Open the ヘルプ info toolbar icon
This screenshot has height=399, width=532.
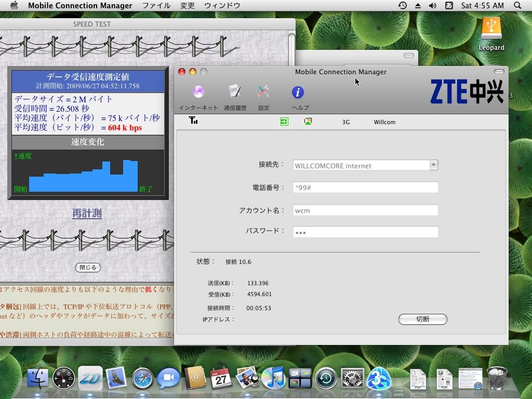(298, 92)
